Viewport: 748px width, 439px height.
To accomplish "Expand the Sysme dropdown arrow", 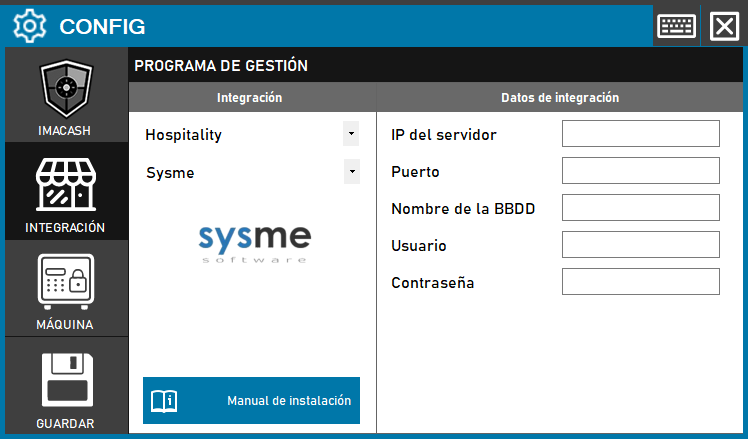I will [x=351, y=172].
